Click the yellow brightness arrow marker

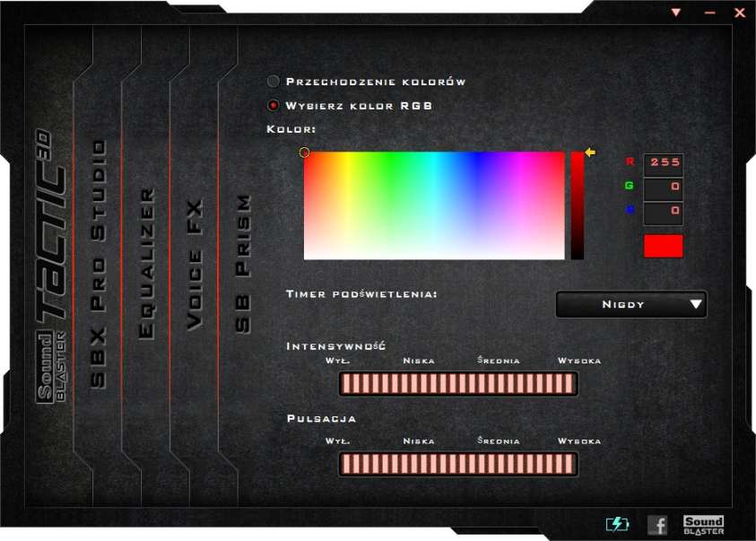(x=590, y=153)
